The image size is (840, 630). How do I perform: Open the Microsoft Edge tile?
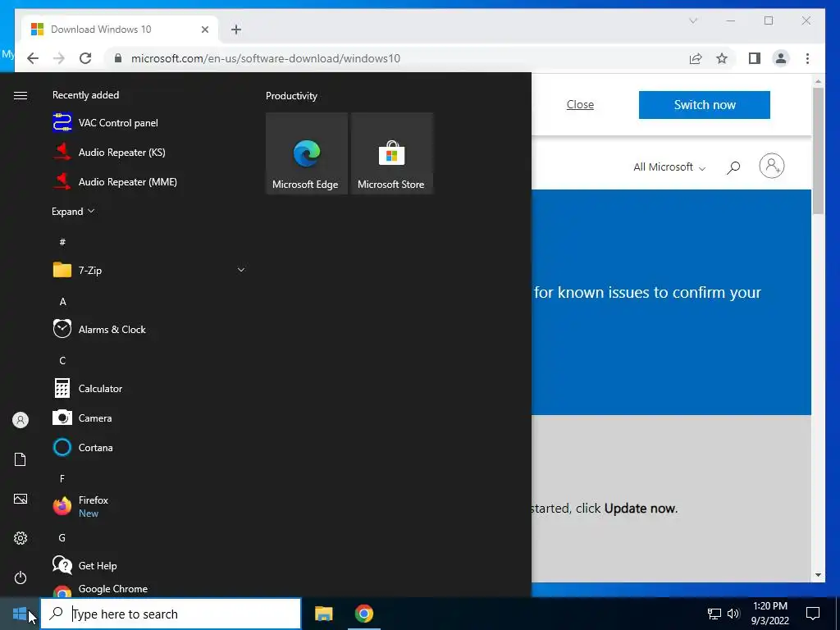pyautogui.click(x=307, y=153)
